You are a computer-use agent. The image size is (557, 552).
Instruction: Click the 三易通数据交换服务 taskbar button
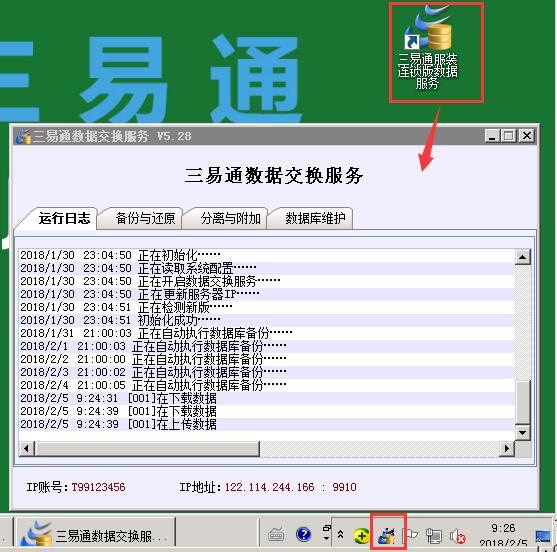point(96,534)
